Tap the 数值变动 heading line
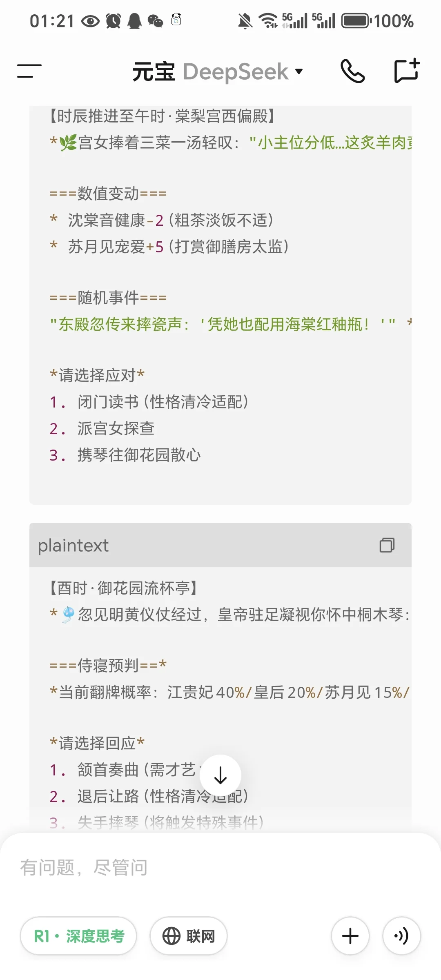This screenshot has width=441, height=980. [x=108, y=194]
